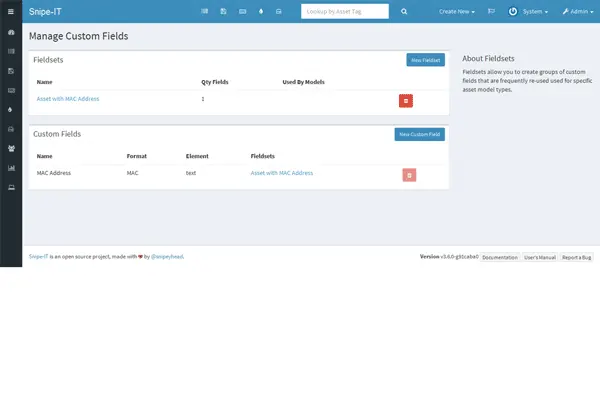
Task: Open Licenses floppy-disk icon in sidebar
Action: (x=10, y=71)
